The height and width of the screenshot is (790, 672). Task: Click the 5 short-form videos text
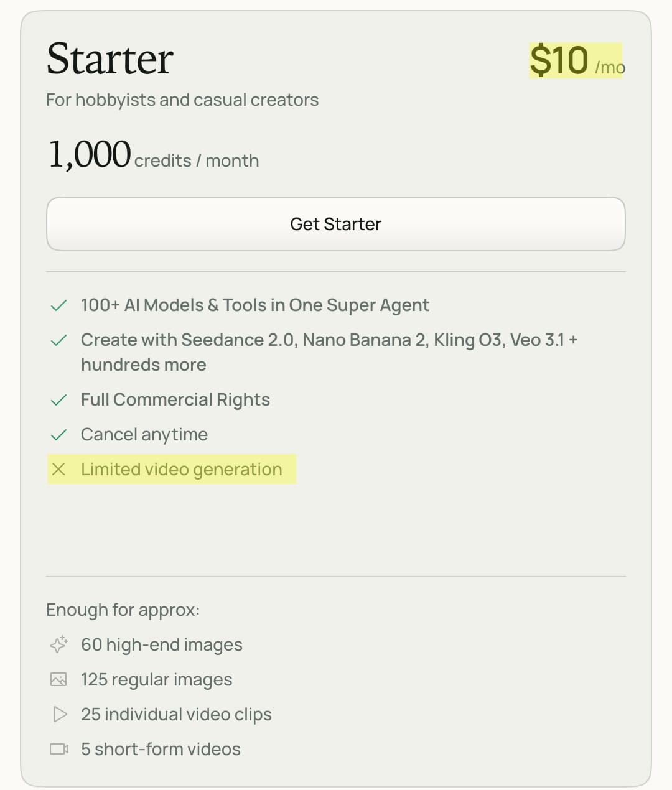(x=161, y=749)
